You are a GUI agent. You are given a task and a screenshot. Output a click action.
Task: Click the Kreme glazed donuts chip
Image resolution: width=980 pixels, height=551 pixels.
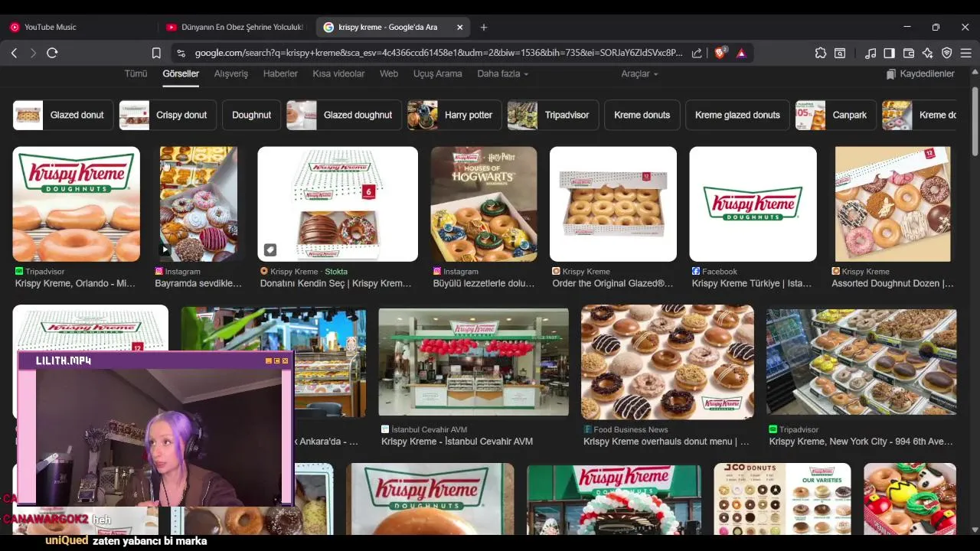(x=737, y=115)
